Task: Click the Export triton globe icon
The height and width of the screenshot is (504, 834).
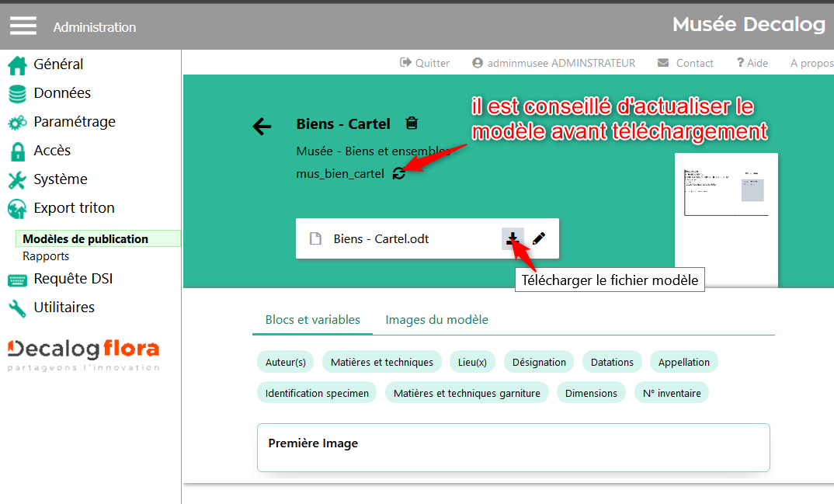Action: tap(17, 209)
